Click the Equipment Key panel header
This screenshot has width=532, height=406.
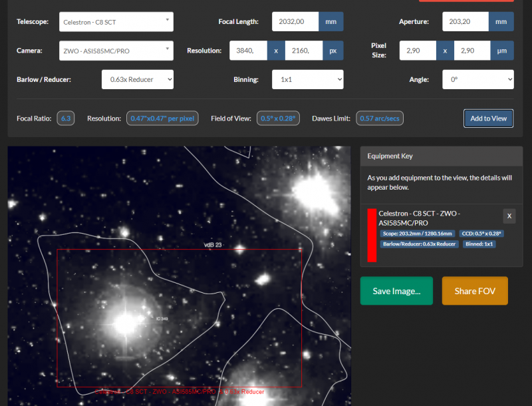[441, 156]
